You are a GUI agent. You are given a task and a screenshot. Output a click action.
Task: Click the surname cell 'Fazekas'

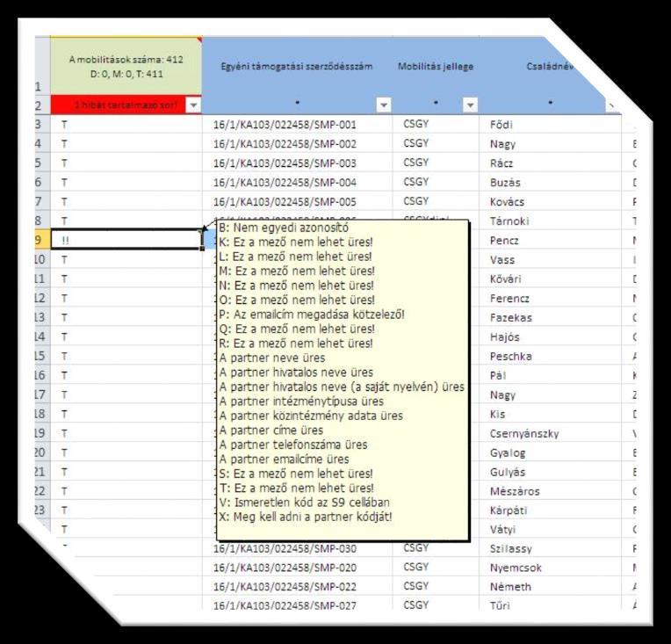coord(550,317)
